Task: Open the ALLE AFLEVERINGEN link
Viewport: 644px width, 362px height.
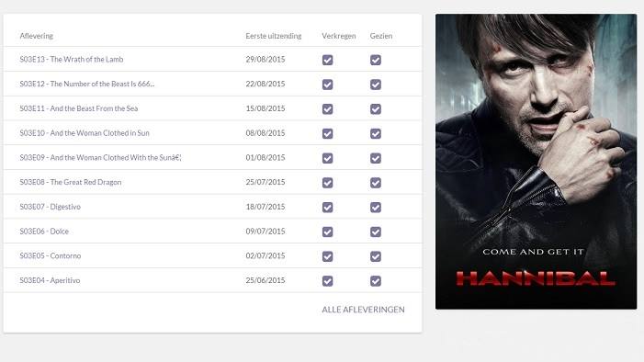Action: click(363, 310)
